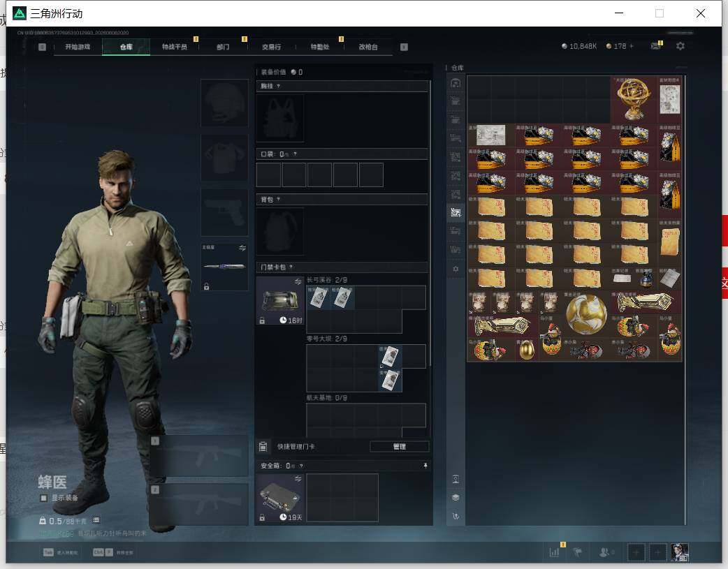
Task: Click the settings gear in top bar
Action: (x=680, y=46)
